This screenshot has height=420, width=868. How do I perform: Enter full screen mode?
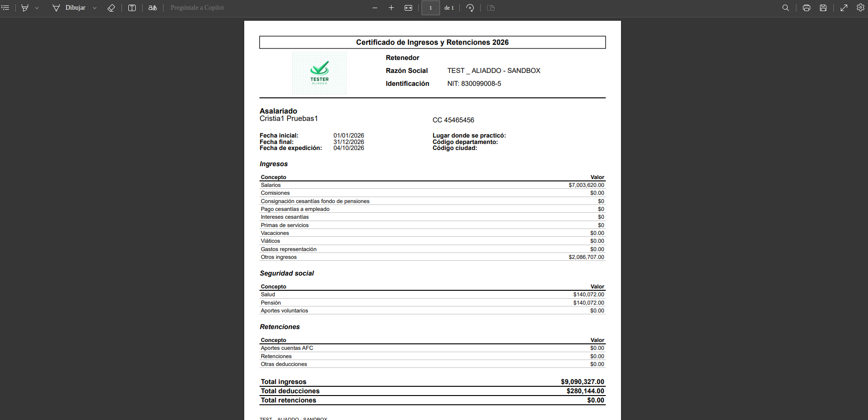tap(844, 8)
